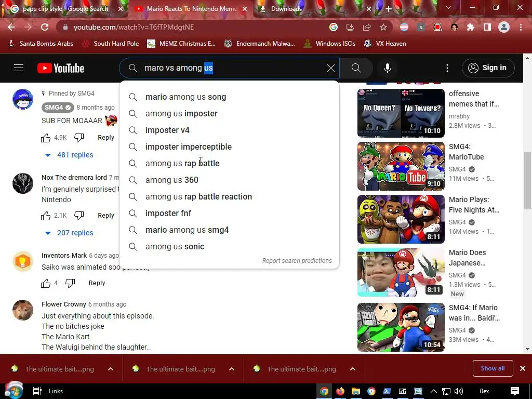Dislike Nox The dremora lord's comment
The height and width of the screenshot is (399, 532).
pos(79,216)
